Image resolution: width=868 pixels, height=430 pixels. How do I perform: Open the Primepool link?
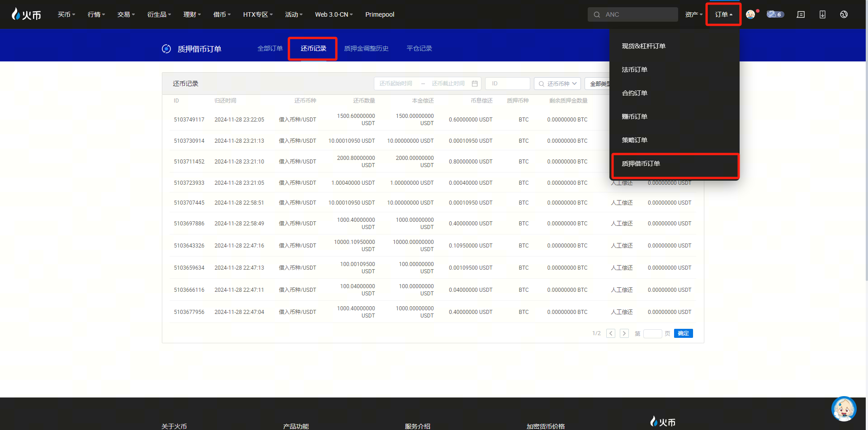[x=379, y=14]
